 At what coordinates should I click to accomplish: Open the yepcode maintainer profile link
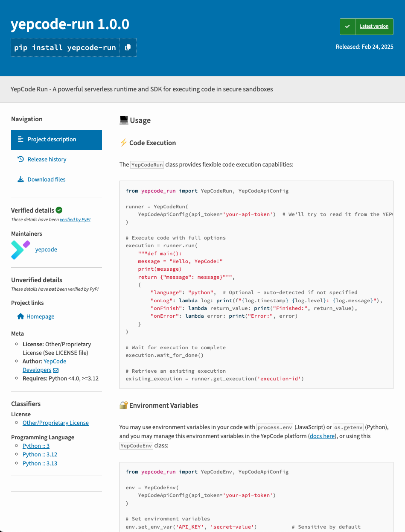(x=46, y=250)
